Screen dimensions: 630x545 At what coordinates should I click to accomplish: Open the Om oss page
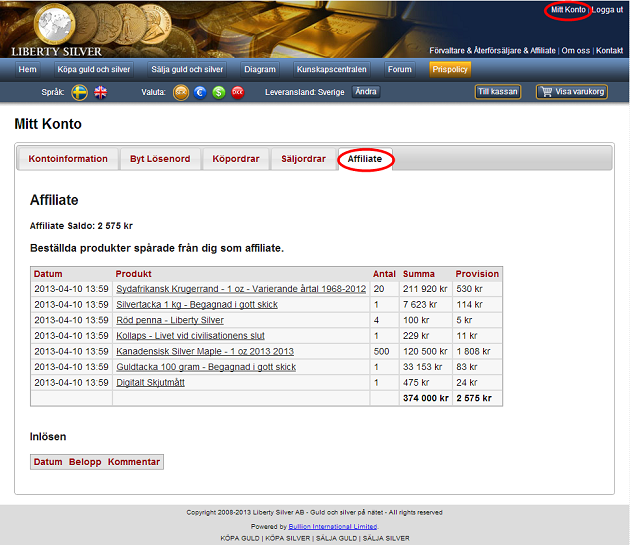tap(576, 51)
